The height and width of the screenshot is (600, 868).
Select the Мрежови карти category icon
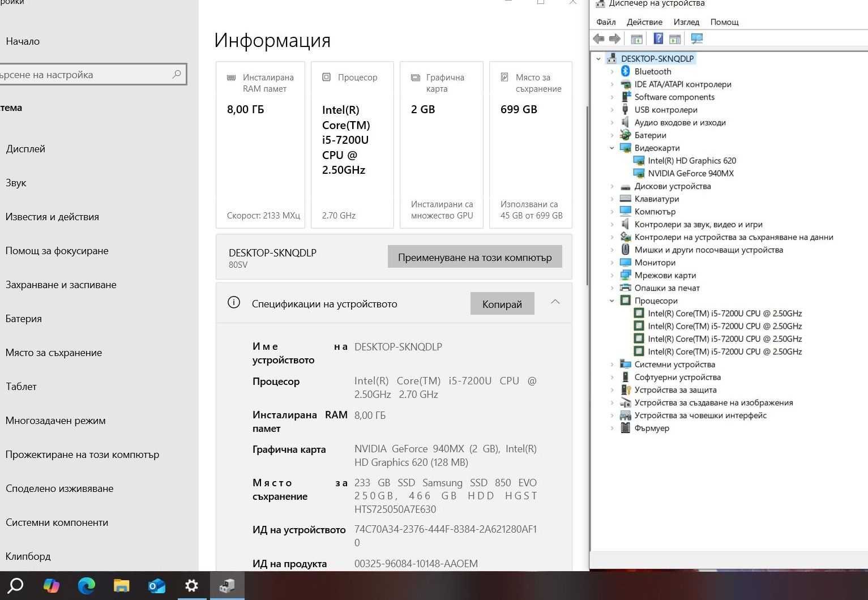tap(625, 275)
